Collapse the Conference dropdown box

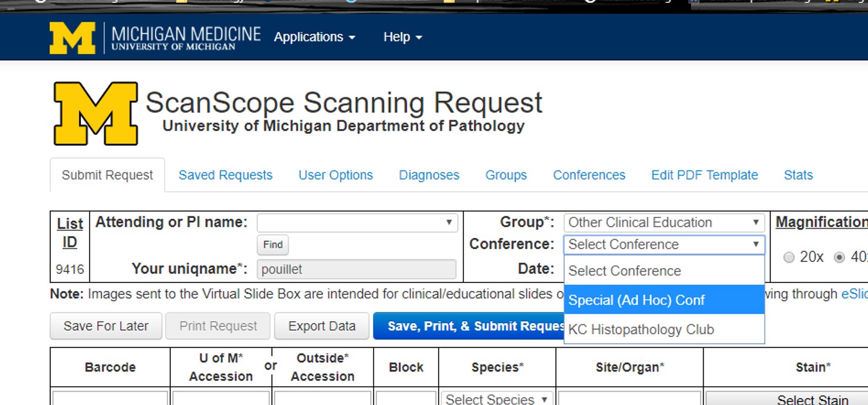click(x=664, y=244)
